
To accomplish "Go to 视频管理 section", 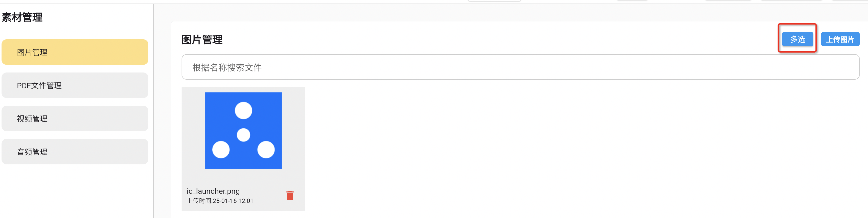I will tap(75, 118).
